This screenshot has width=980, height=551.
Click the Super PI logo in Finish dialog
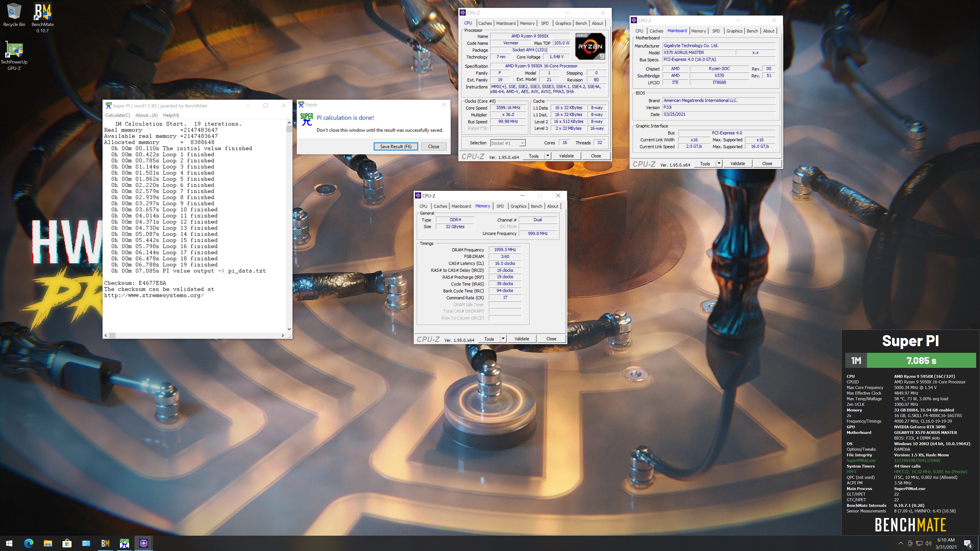click(306, 119)
